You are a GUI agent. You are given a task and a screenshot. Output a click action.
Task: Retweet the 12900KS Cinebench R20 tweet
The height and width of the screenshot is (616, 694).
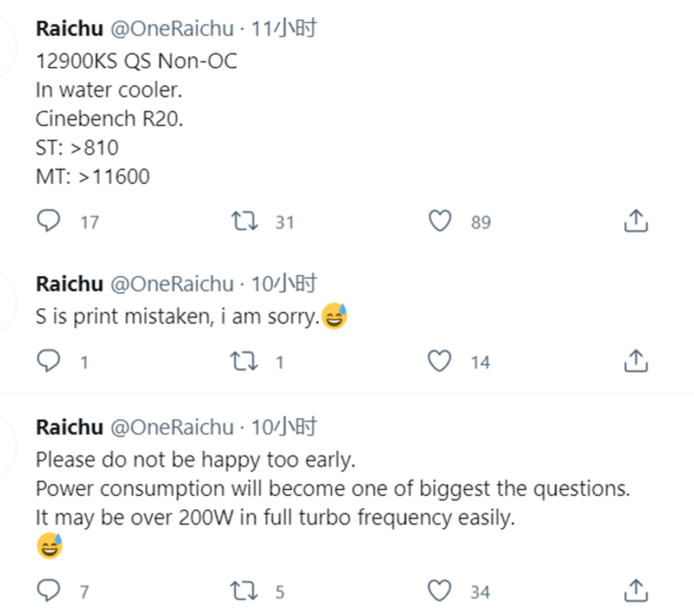coord(245,221)
